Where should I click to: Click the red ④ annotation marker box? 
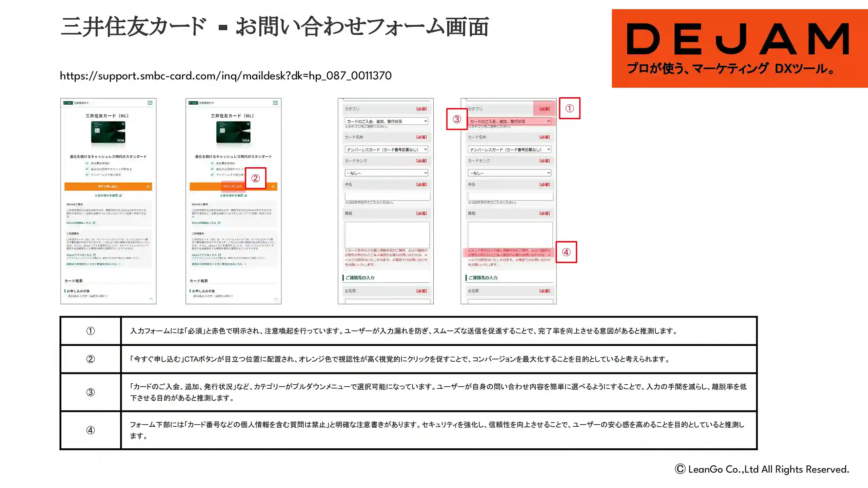[566, 252]
